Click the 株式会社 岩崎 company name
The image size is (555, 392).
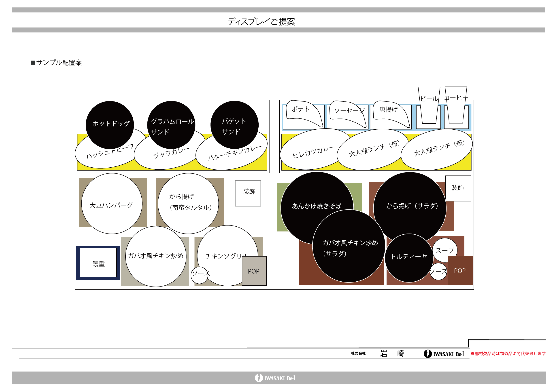(x=378, y=354)
